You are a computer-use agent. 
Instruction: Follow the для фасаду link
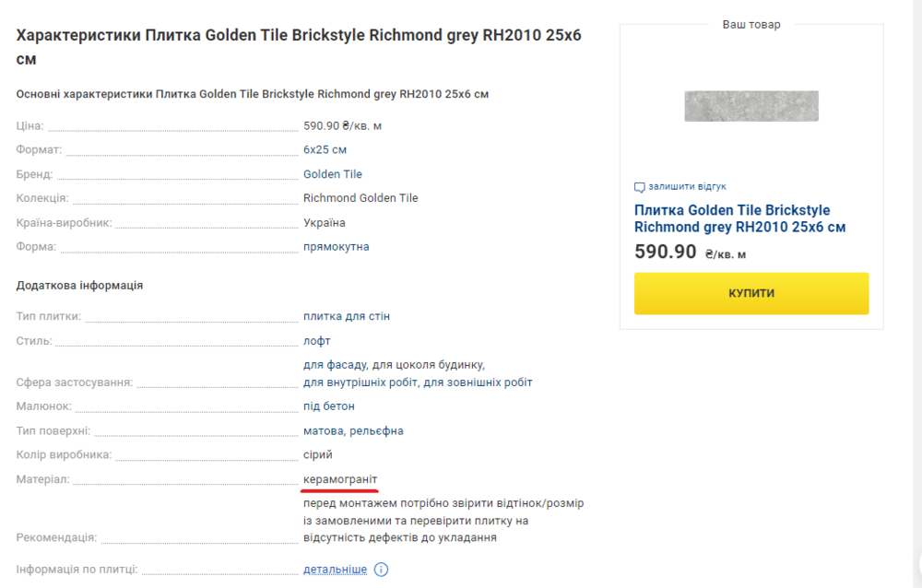coord(336,365)
